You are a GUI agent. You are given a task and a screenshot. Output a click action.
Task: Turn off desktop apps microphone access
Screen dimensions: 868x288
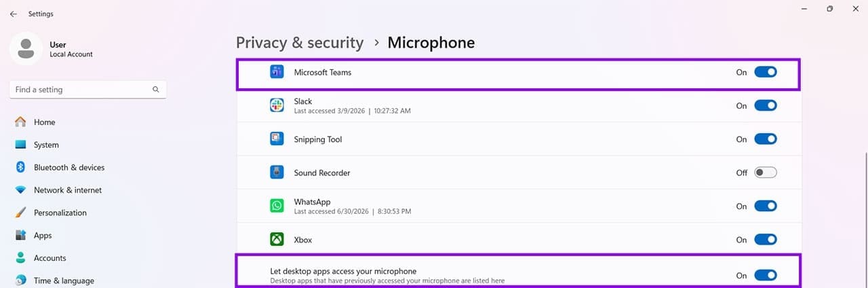click(x=766, y=275)
